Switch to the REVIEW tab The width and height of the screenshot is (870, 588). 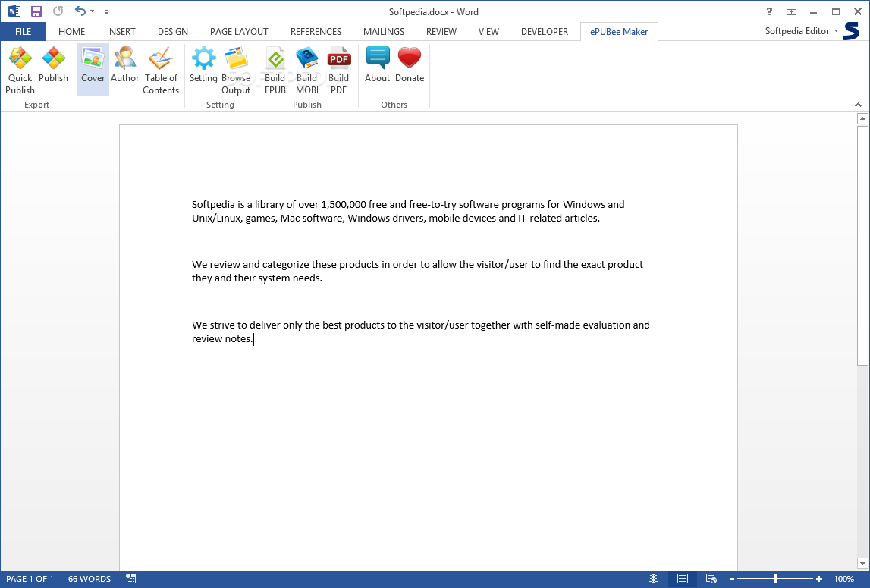pos(441,32)
